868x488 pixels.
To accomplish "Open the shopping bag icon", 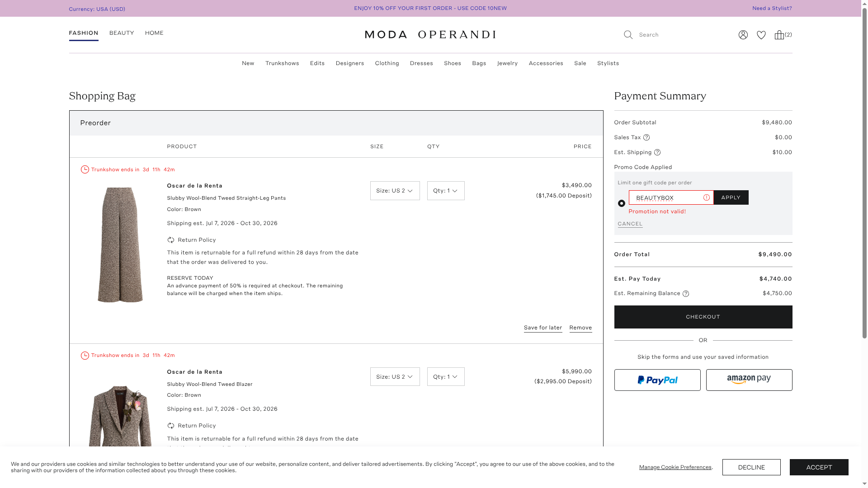I will (779, 35).
